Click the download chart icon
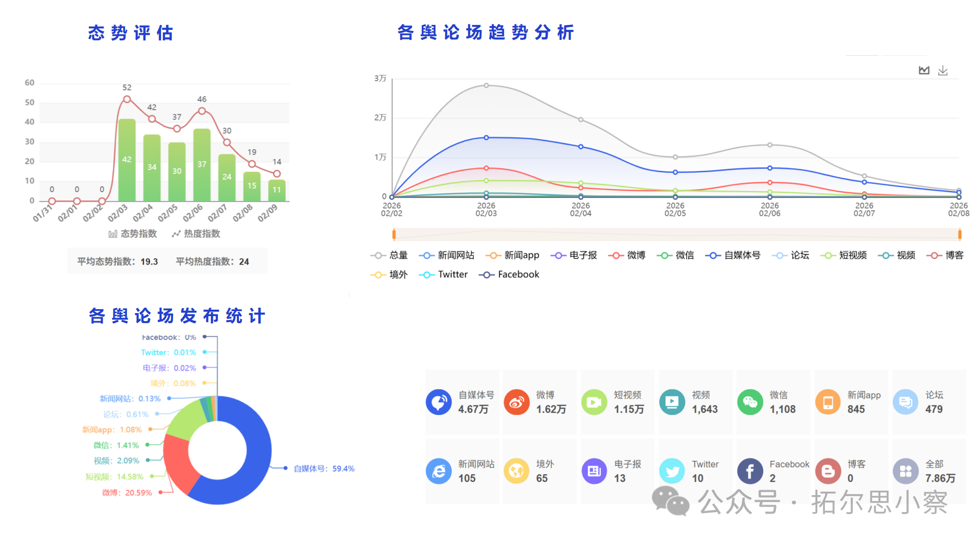This screenshot has width=980, height=542. [x=943, y=70]
